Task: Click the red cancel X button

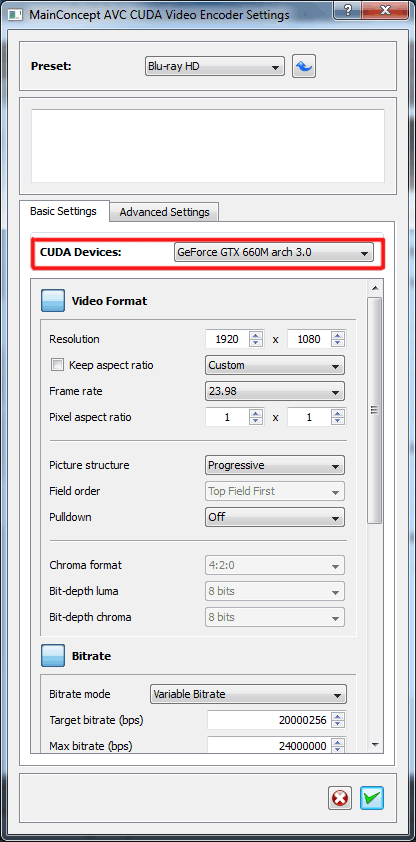Action: click(x=339, y=798)
